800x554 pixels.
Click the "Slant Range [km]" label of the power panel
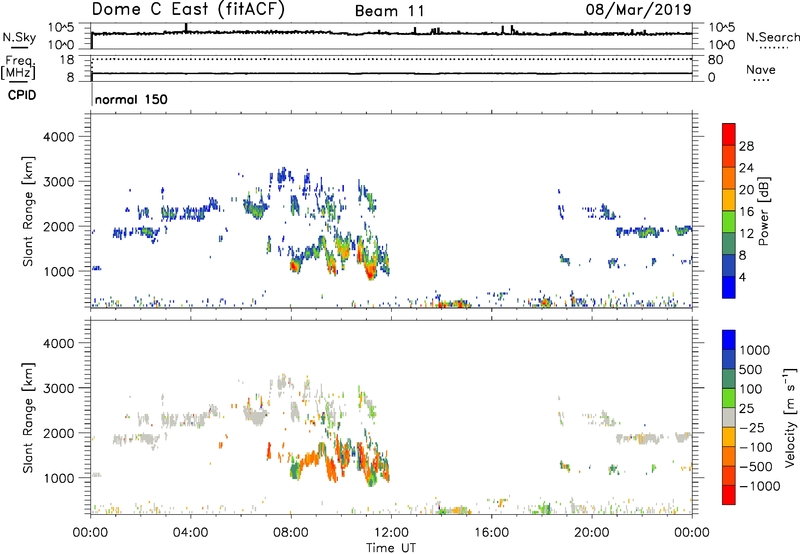tap(28, 211)
